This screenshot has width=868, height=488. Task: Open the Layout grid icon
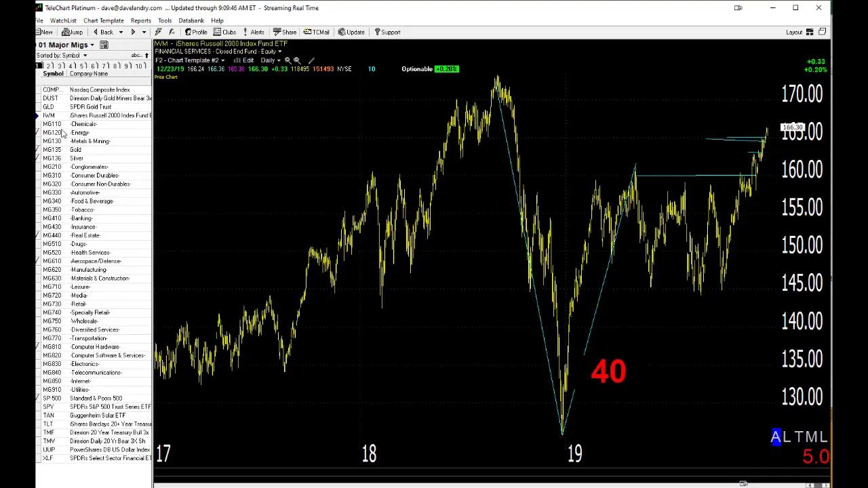click(810, 32)
